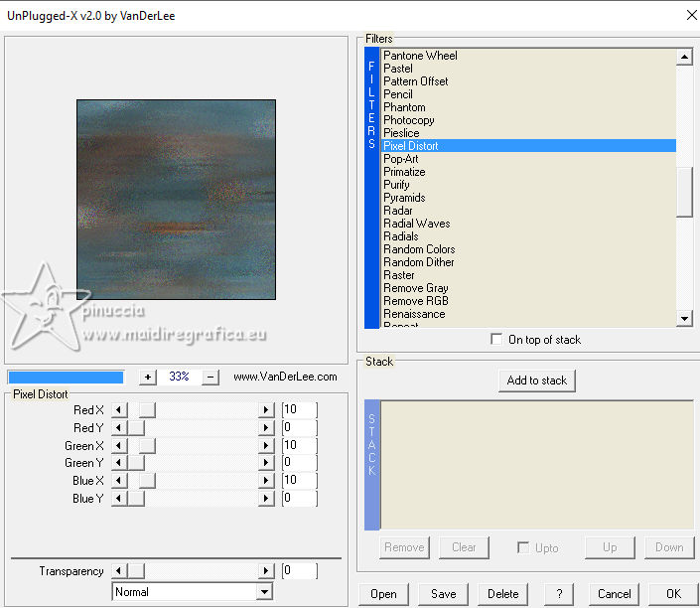This screenshot has width=700, height=608.
Task: Click Add to stack button
Action: click(x=537, y=380)
